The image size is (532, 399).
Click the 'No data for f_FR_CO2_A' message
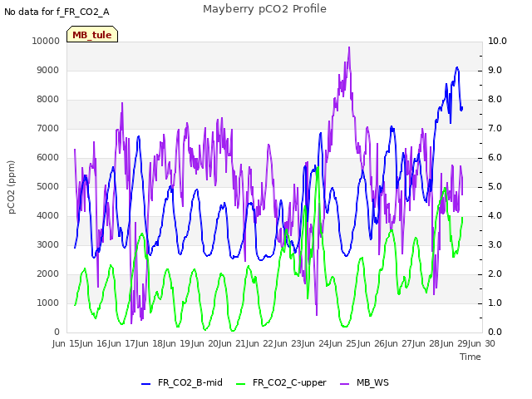coord(57,12)
